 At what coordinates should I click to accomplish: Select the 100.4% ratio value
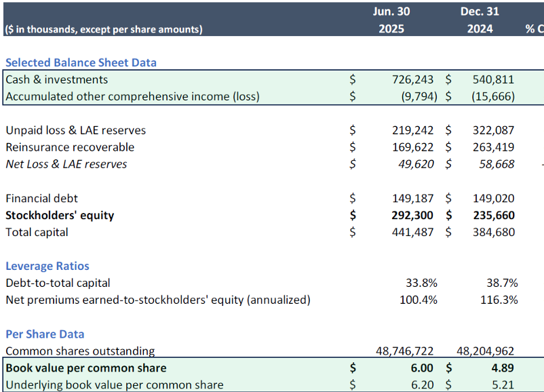[419, 300]
